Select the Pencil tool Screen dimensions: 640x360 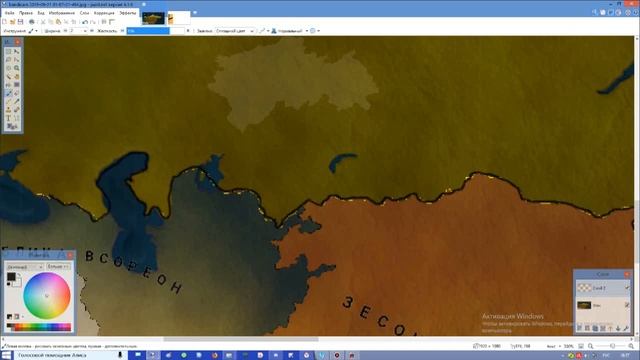tap(8, 102)
